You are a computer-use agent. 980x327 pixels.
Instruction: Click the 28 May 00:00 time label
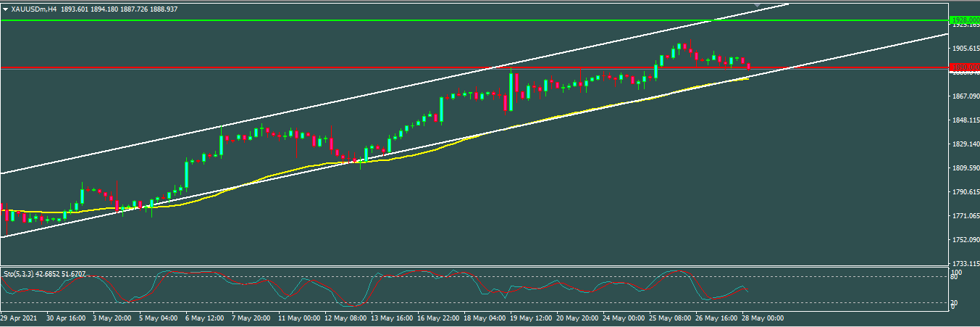point(762,318)
